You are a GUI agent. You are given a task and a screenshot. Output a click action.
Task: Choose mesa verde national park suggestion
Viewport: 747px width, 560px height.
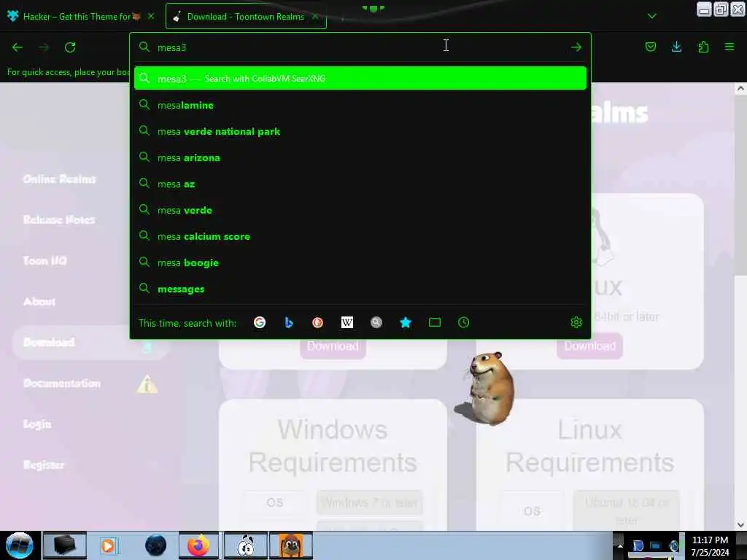(x=360, y=131)
